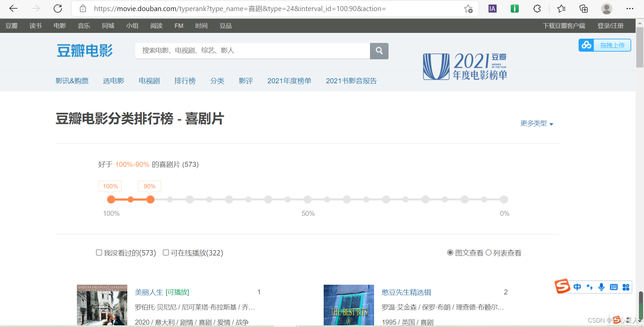Screen dimensions: 644x327
Task: Open FM in top navigation
Action: point(179,26)
